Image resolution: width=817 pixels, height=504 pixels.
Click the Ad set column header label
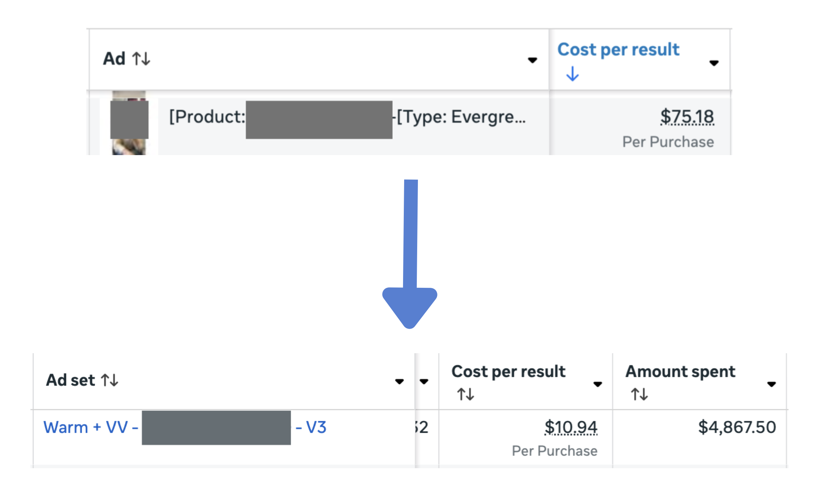[x=70, y=380]
